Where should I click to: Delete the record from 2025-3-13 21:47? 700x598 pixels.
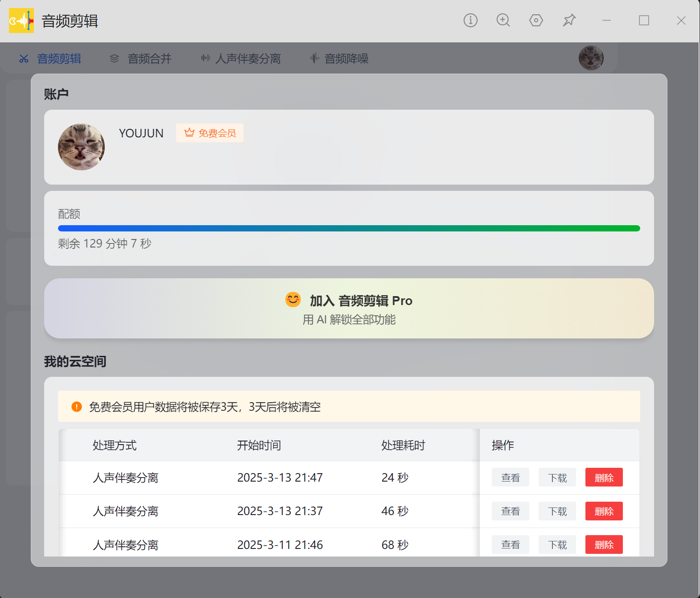604,478
